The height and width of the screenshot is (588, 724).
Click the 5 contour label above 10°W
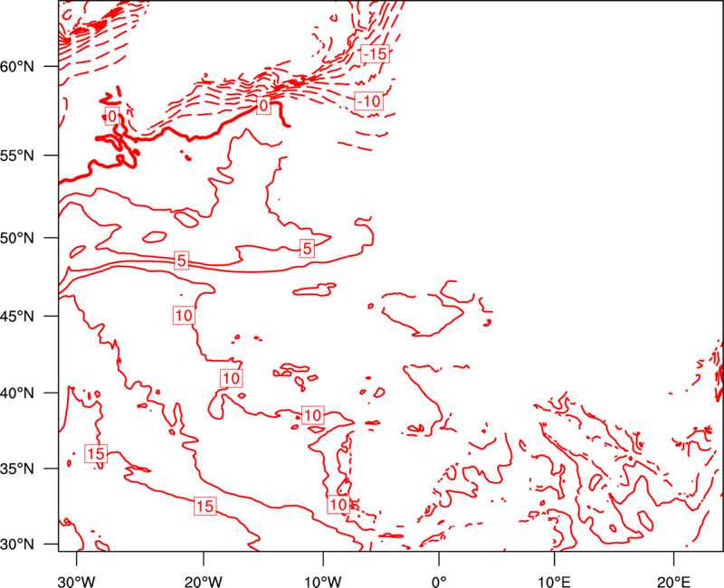point(307,249)
